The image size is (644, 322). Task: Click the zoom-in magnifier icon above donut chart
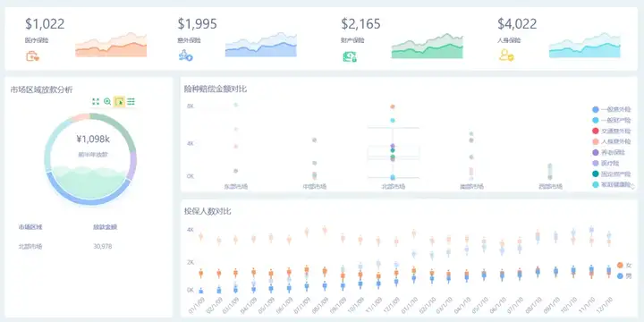coord(107,101)
